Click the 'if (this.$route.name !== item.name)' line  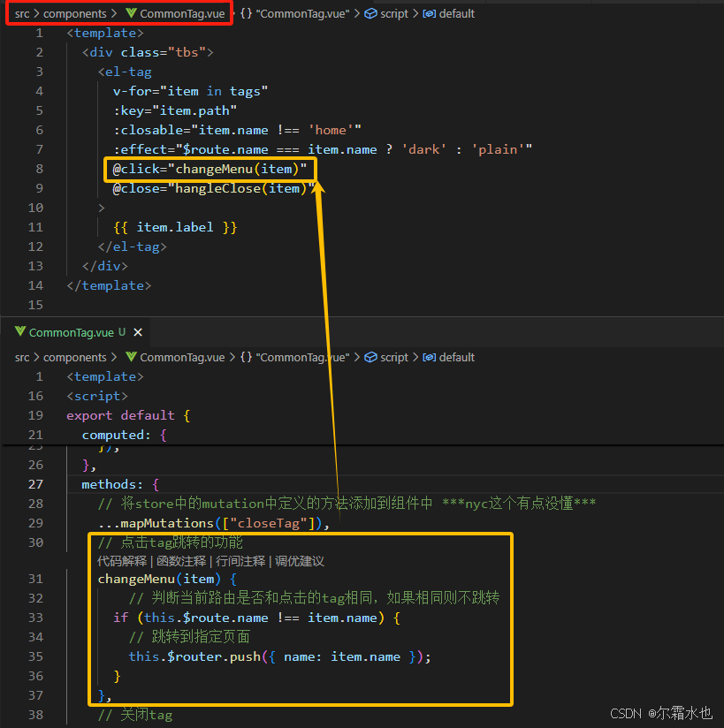point(256,618)
